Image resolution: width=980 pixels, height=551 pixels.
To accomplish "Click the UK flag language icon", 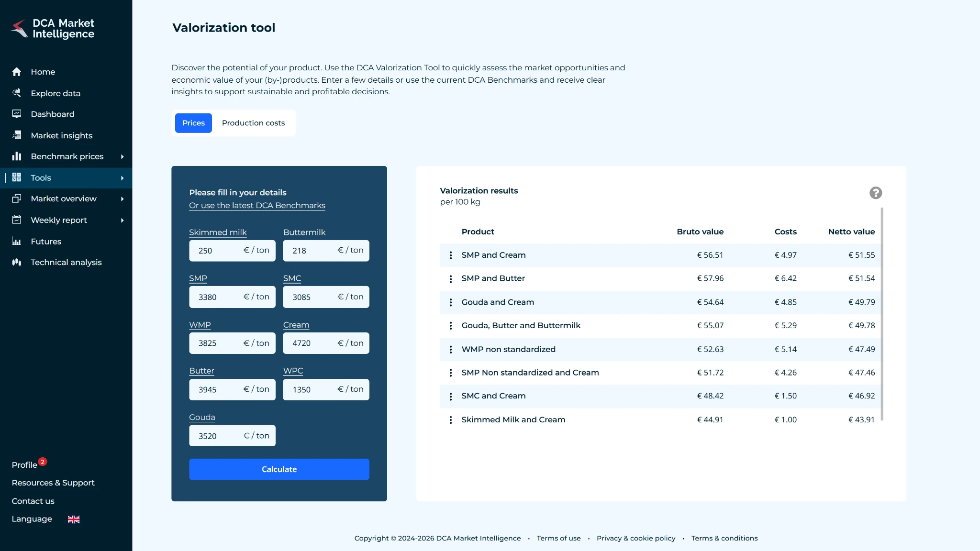I will click(x=74, y=519).
